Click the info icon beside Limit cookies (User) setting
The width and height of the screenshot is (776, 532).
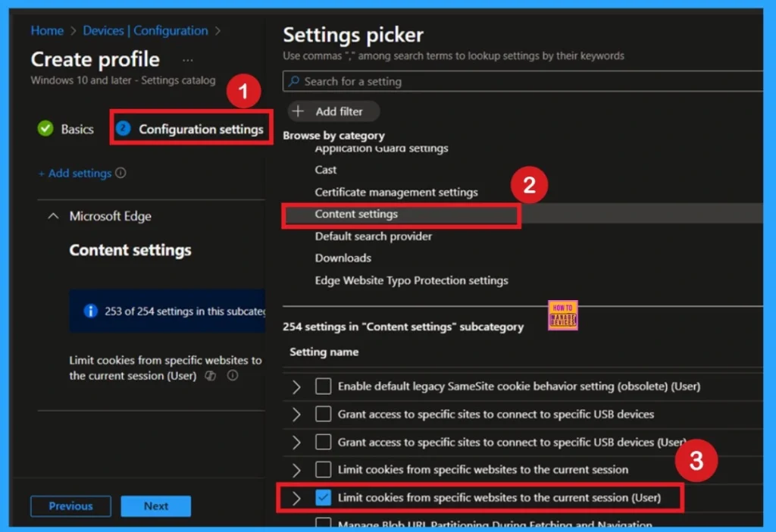pyautogui.click(x=232, y=376)
